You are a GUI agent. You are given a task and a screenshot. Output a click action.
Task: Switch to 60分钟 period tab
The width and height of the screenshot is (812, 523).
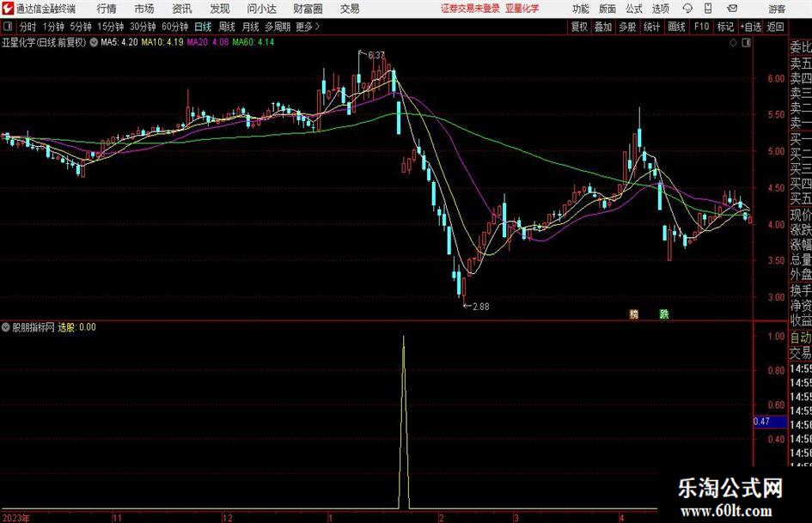[175, 27]
